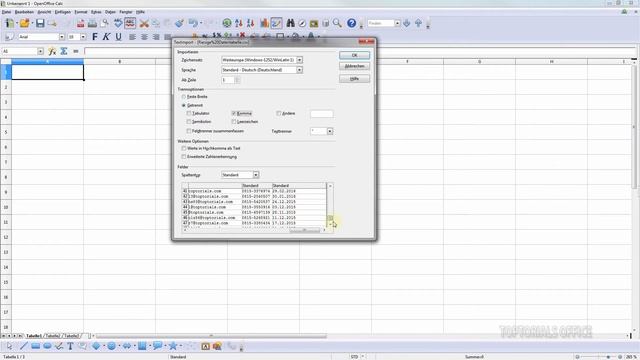Open the Fontwork Gallery icon
This screenshot has width=640, height=360.
click(x=205, y=346)
